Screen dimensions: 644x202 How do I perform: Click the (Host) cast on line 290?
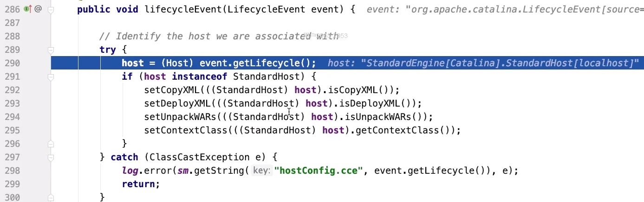(178, 63)
